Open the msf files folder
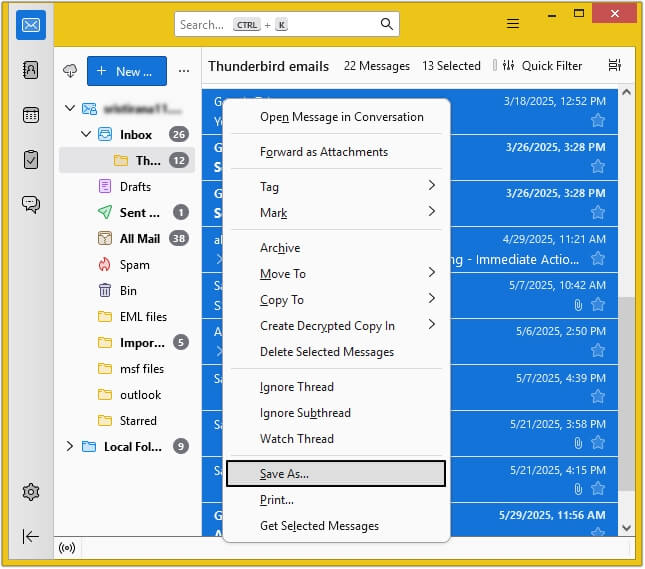Viewport: 645px width, 569px height. click(x=127, y=369)
